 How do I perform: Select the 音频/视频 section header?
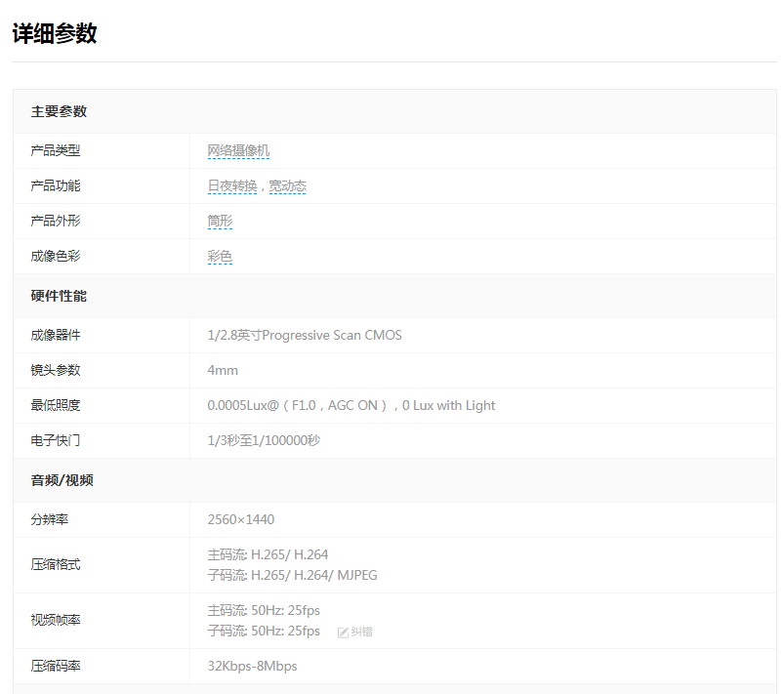(x=62, y=480)
